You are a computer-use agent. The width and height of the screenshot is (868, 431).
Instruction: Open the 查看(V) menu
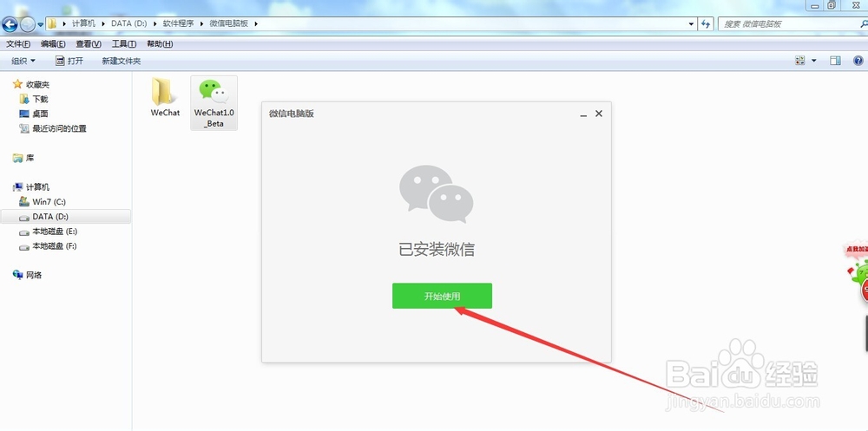89,43
